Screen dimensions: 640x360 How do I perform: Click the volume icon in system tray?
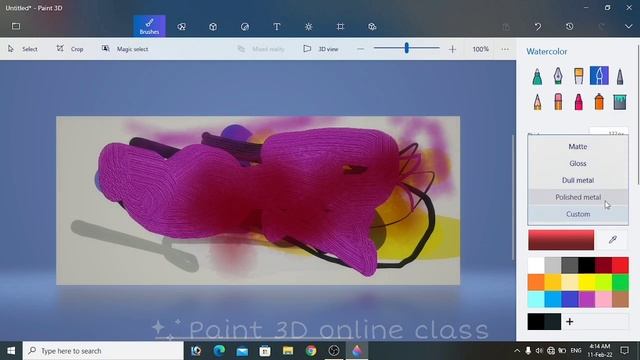tap(539, 351)
